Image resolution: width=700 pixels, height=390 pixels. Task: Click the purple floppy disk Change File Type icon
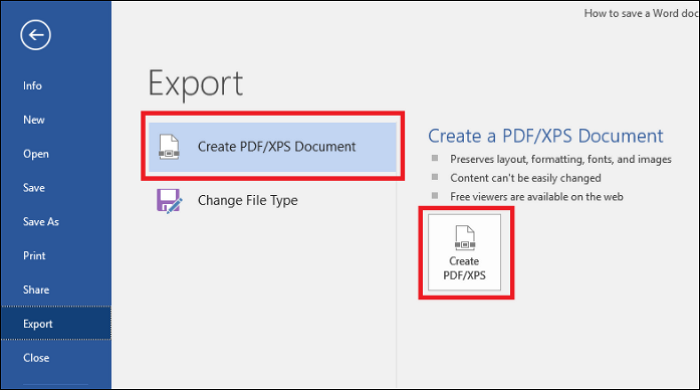point(169,200)
